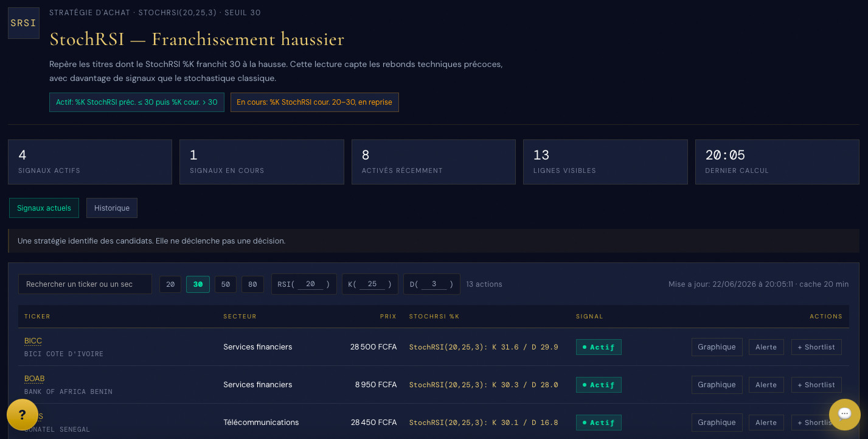Screen dimensions: 868x439
Task: Select threshold 50 chip
Action: pyautogui.click(x=225, y=284)
